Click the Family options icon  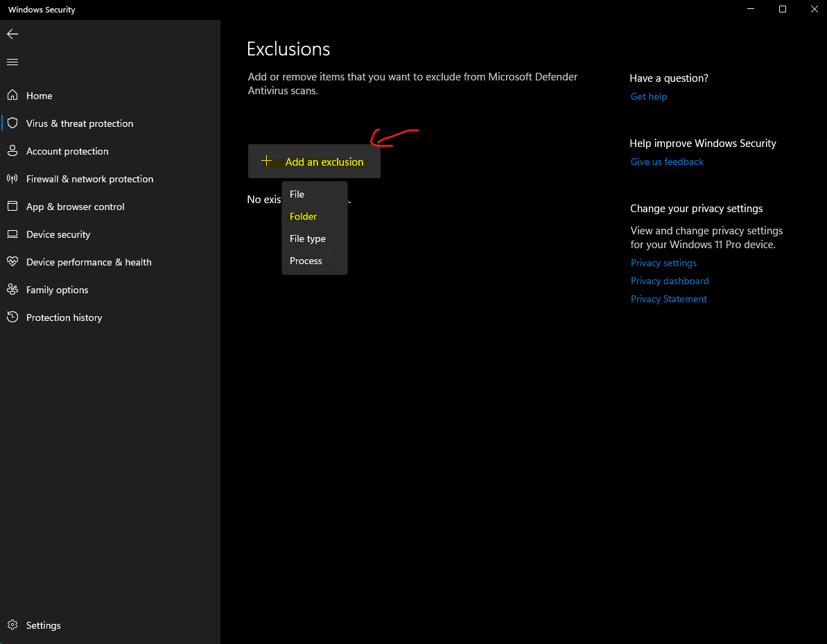12,290
